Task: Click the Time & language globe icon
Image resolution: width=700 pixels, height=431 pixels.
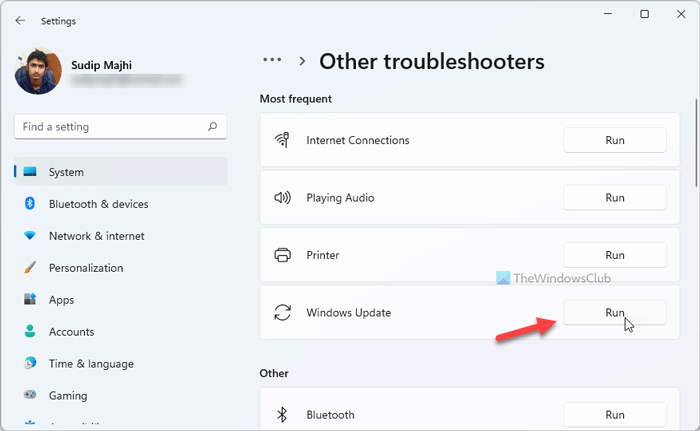Action: click(30, 364)
